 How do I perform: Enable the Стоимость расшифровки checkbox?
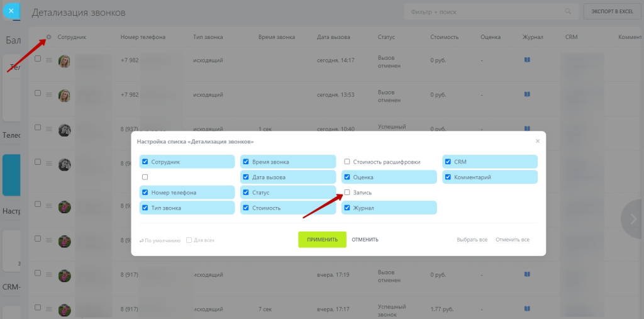(x=347, y=162)
